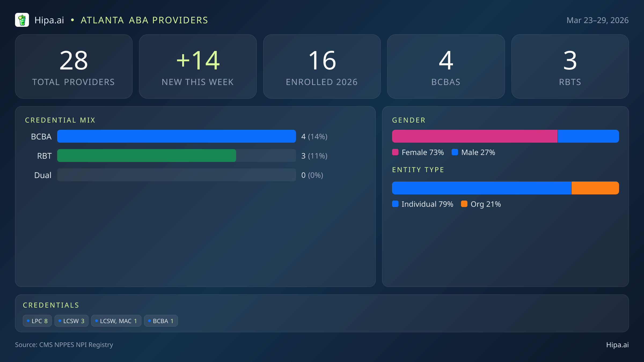Select the LCSW, MAC 1 credential chip
Image resolution: width=644 pixels, height=362 pixels.
click(116, 320)
